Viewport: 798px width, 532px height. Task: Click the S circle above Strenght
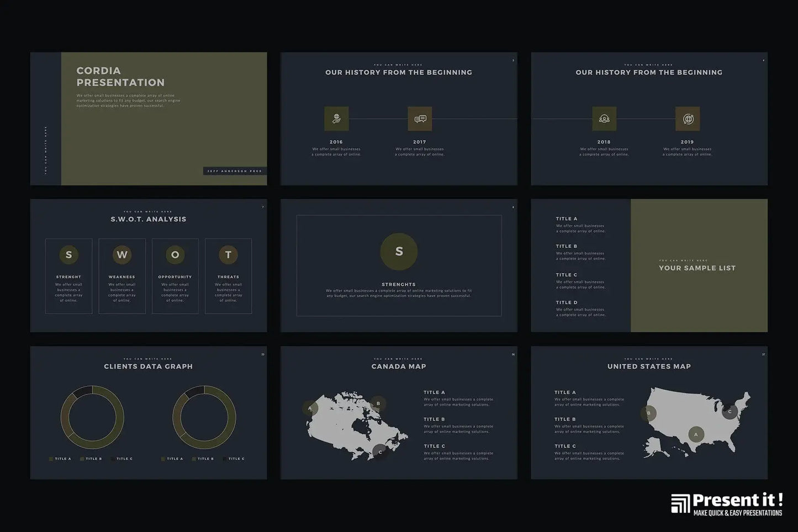pyautogui.click(x=68, y=254)
